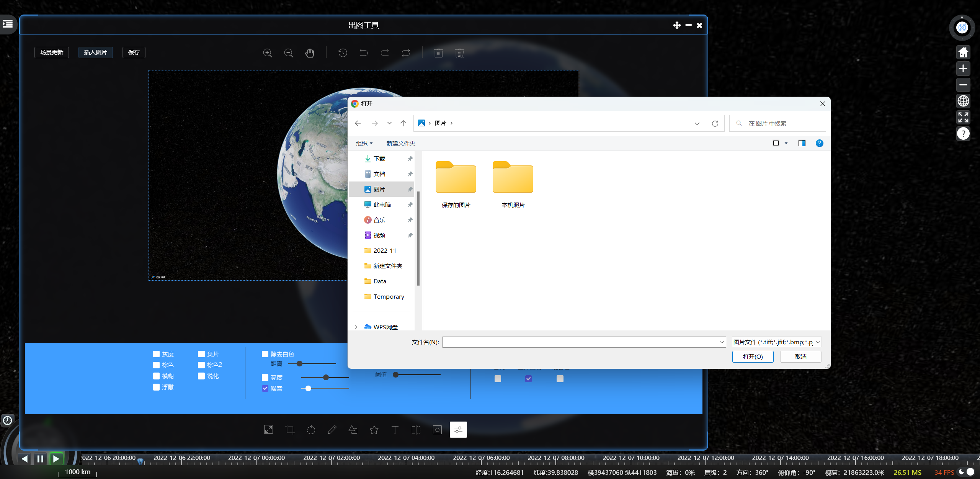Select the crop tool icon

pyautogui.click(x=290, y=430)
